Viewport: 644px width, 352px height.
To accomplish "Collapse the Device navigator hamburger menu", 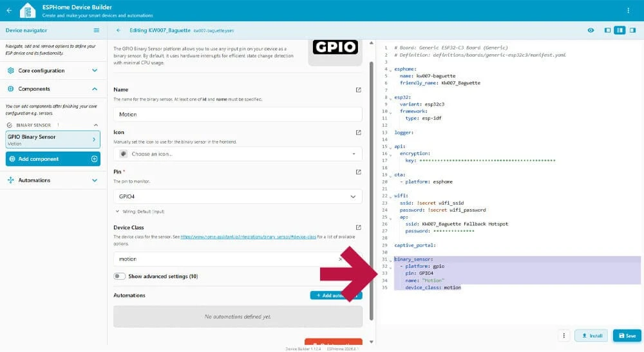I will [96, 30].
